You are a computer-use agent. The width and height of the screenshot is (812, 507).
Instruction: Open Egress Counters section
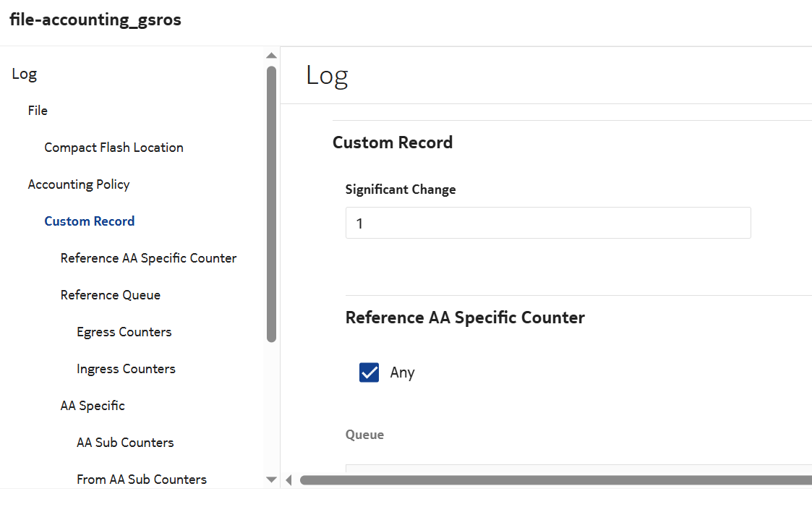(x=124, y=332)
